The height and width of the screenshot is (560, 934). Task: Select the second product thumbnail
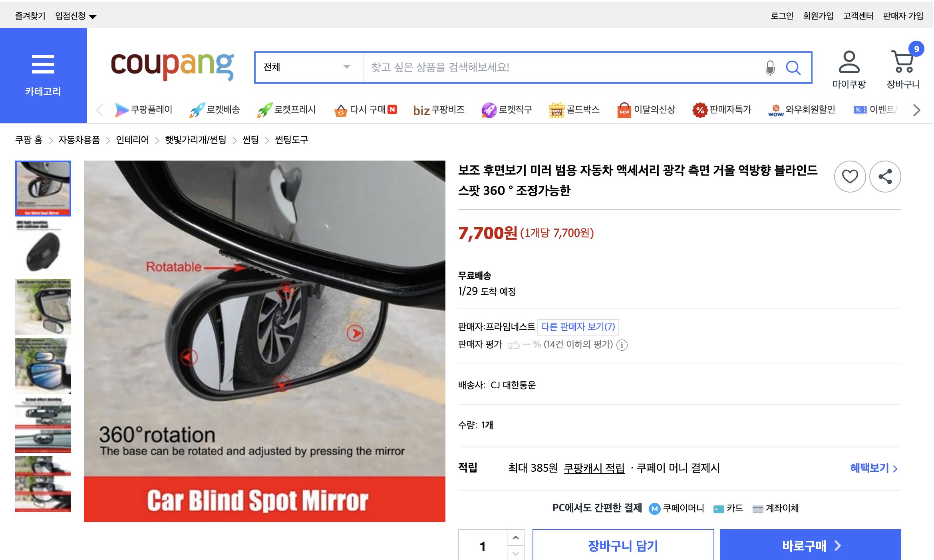pos(42,248)
